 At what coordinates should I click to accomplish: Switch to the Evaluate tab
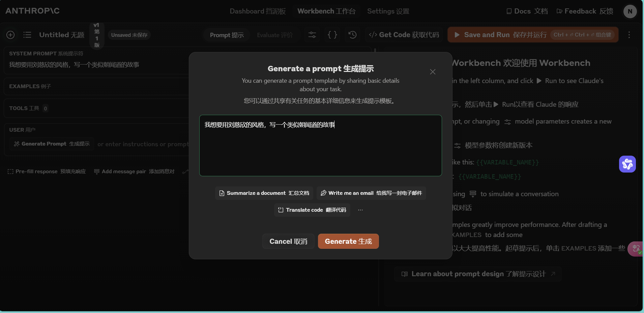click(x=275, y=35)
